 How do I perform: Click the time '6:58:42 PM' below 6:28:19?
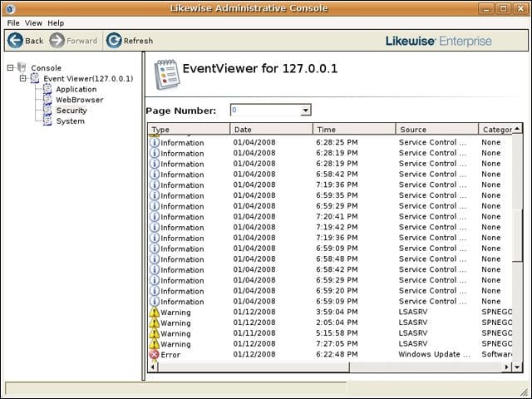[x=337, y=174]
